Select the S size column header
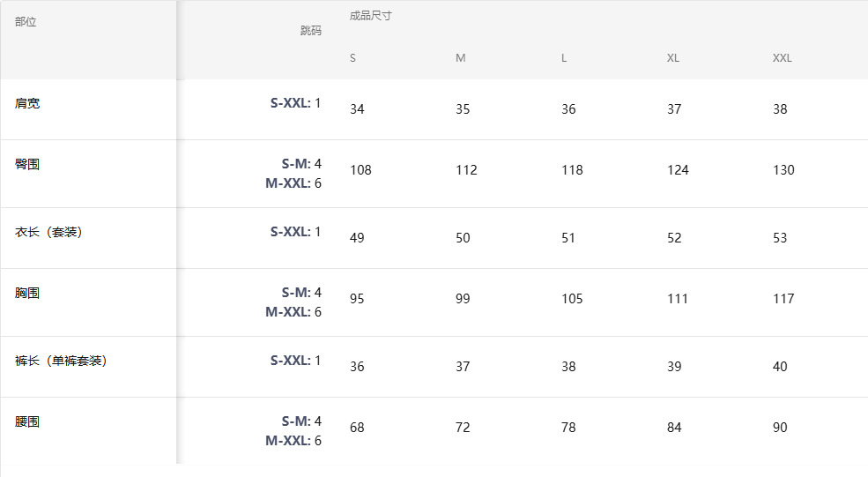 353,58
